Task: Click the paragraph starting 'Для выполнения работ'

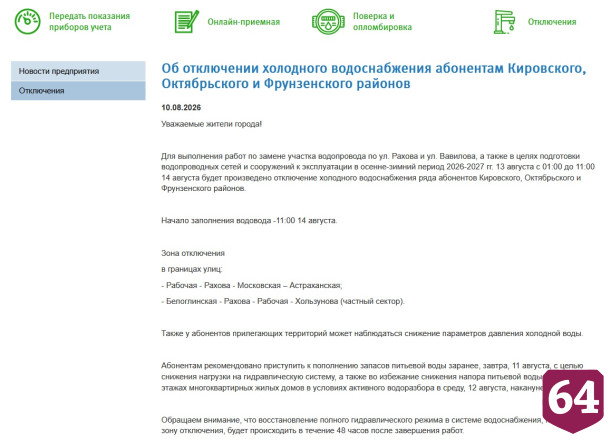Action: click(378, 172)
